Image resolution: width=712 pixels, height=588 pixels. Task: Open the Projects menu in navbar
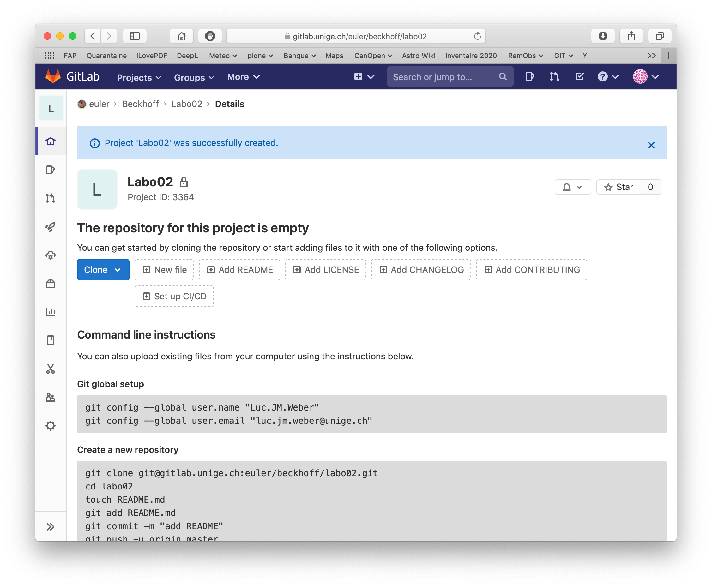click(139, 77)
